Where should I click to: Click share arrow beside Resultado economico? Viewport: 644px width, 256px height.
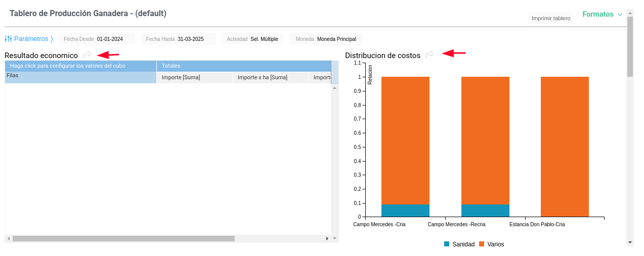87,55
